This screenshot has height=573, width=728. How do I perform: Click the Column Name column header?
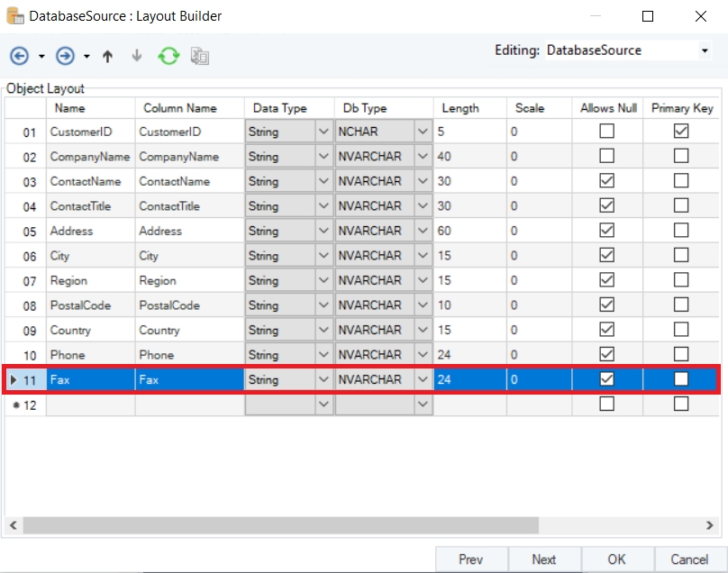180,108
